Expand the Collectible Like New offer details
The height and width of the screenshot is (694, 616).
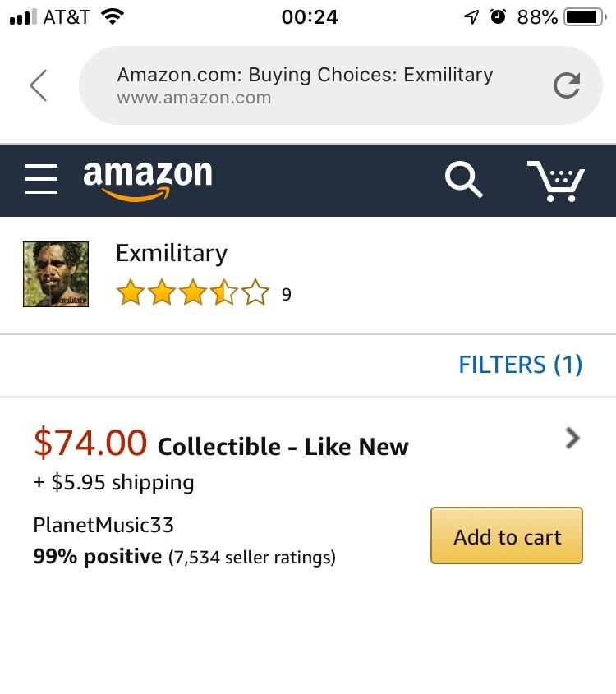click(x=282, y=446)
